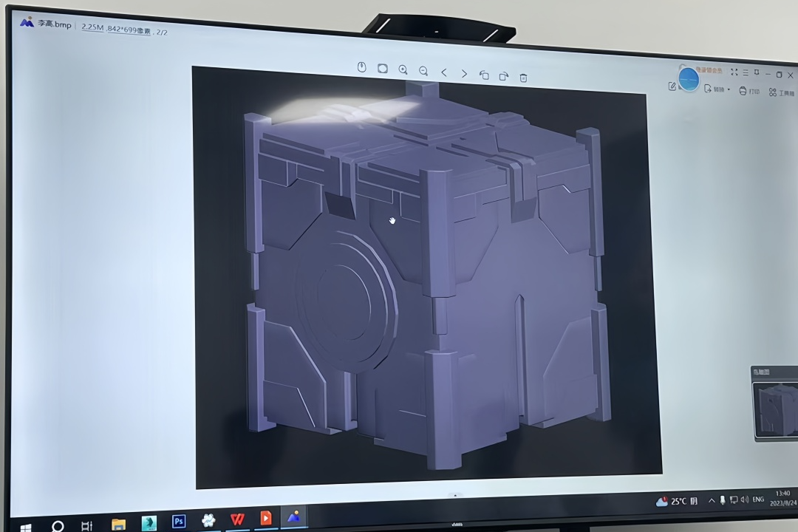
Task: Show hidden system tray icons
Action: coord(712,500)
